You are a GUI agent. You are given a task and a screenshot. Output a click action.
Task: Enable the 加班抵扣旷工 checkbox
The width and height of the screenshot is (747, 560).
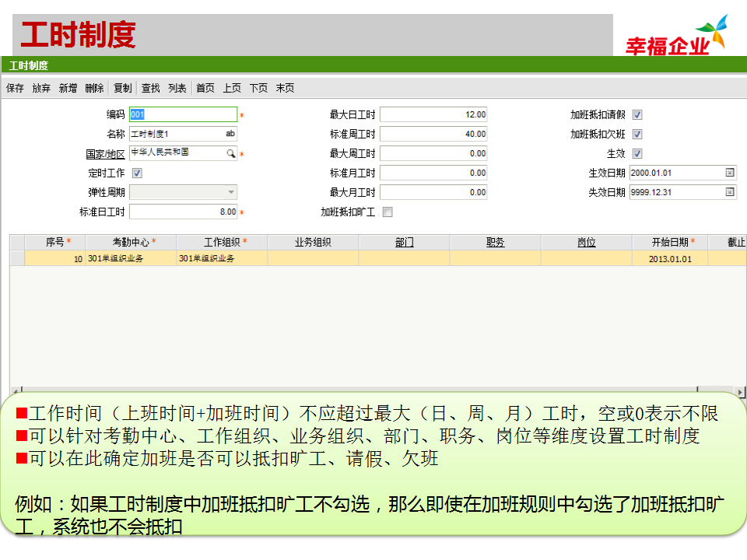[x=388, y=212]
